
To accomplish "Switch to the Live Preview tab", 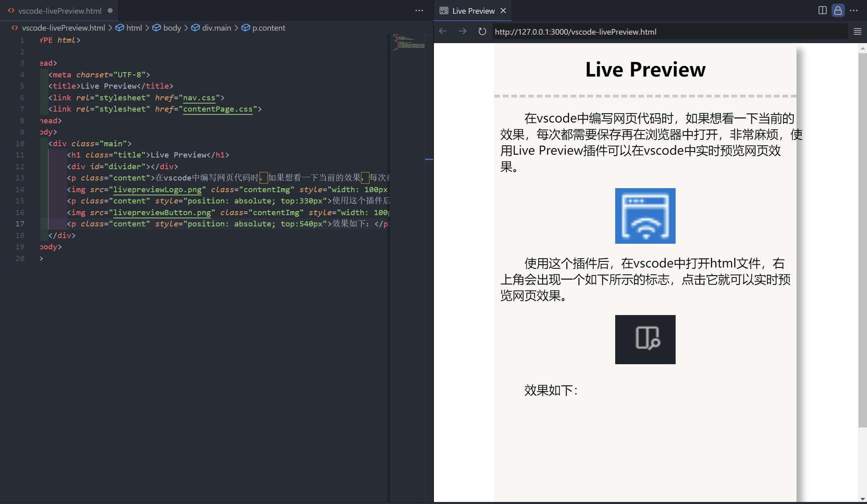I will [473, 11].
